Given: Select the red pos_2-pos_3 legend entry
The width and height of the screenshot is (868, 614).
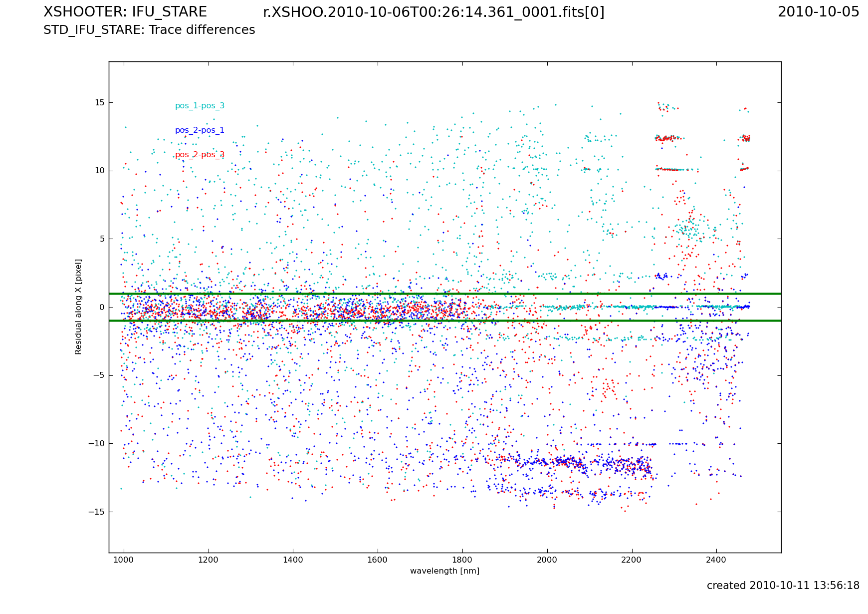Looking at the screenshot, I should coord(200,155).
